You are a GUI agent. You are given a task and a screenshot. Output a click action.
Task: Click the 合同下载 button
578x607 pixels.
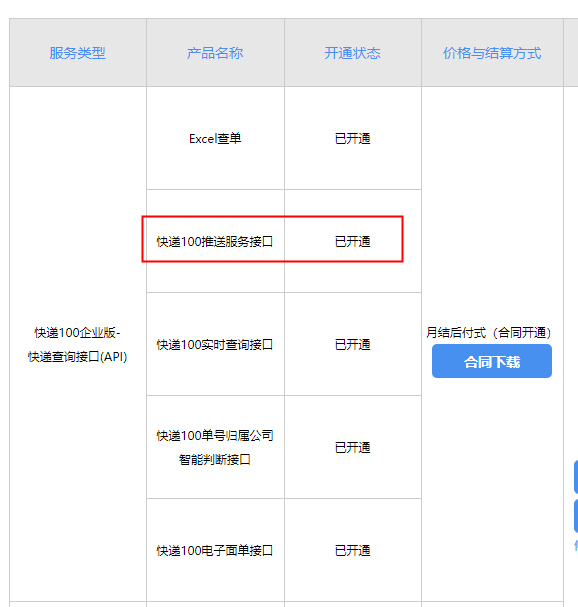(x=492, y=361)
